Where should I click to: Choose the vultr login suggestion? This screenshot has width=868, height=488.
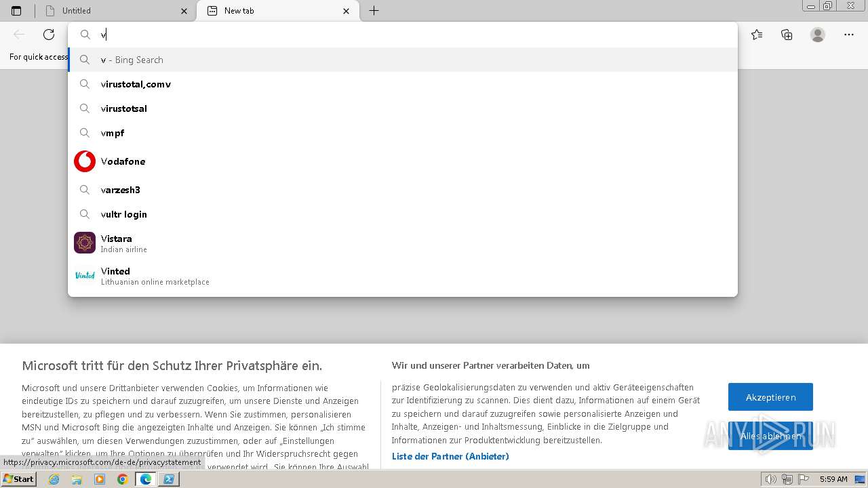(x=403, y=214)
